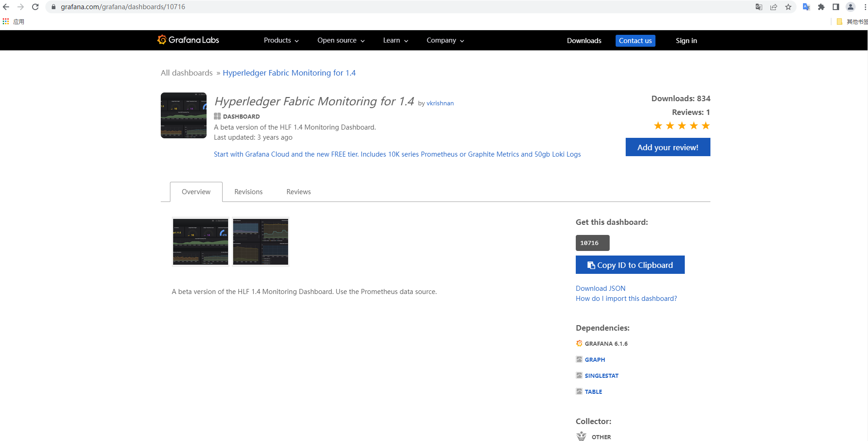Click the panel icon beside GRAPH
Screen dimensions: 868x441
579,359
